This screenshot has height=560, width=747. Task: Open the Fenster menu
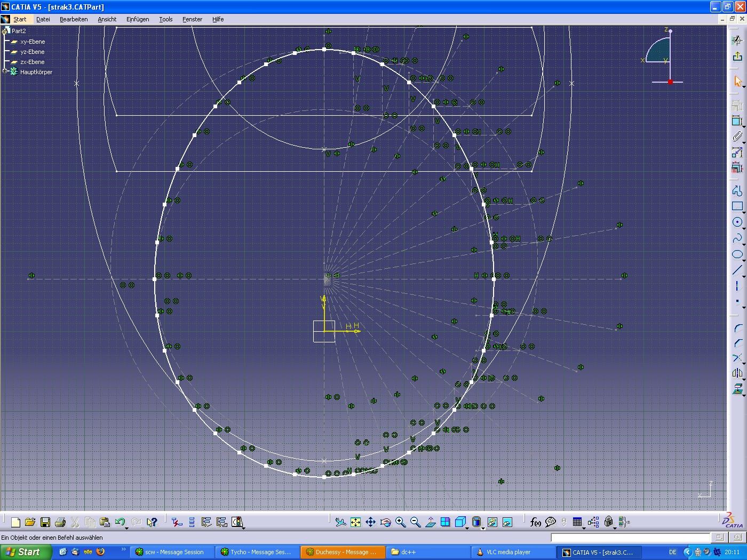click(192, 19)
